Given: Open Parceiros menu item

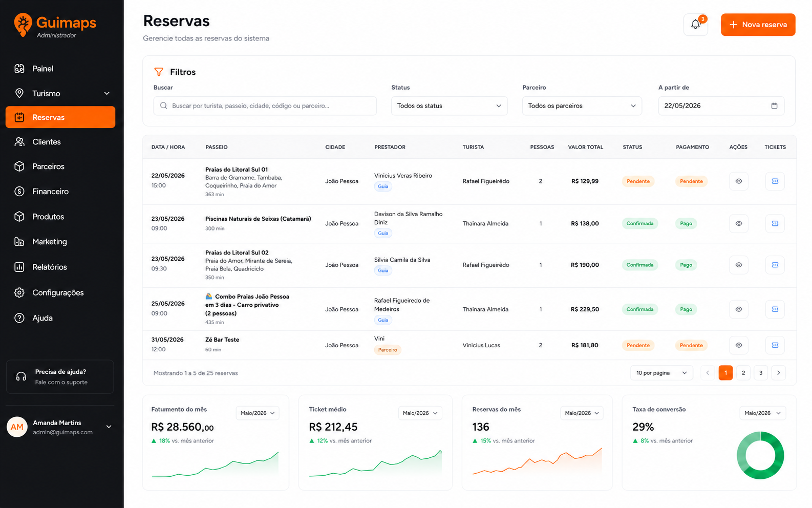Looking at the screenshot, I should pos(60,166).
